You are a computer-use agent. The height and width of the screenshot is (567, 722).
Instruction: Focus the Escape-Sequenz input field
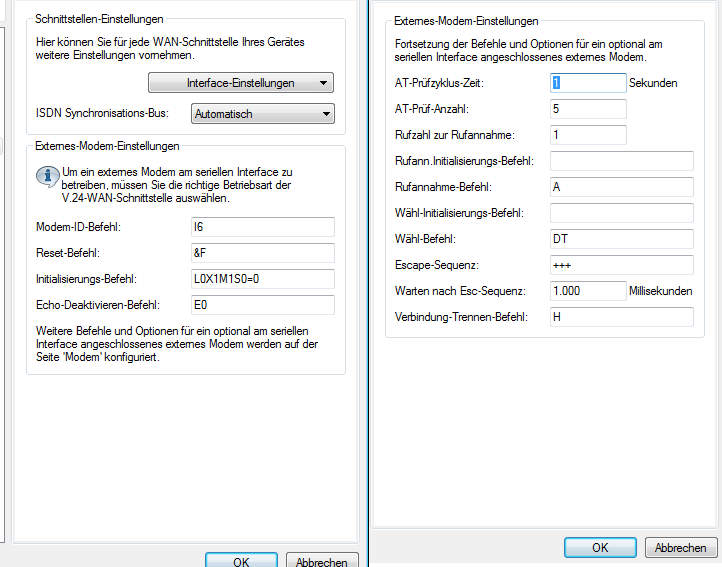pyautogui.click(x=621, y=265)
